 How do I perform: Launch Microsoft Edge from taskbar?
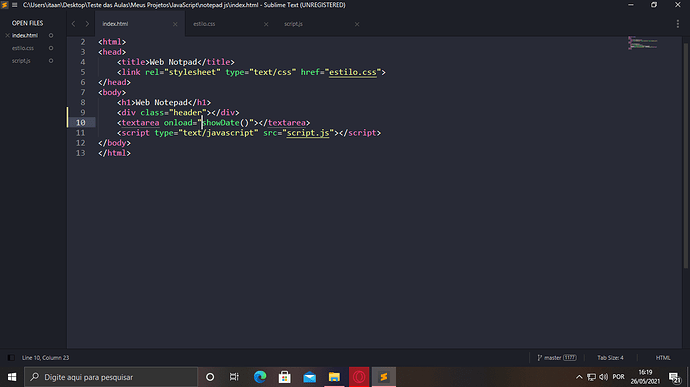pyautogui.click(x=260, y=377)
